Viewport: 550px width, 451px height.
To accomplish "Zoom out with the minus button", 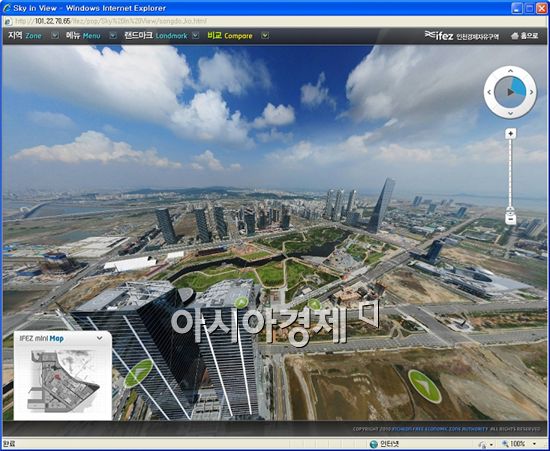I will pos(510,220).
